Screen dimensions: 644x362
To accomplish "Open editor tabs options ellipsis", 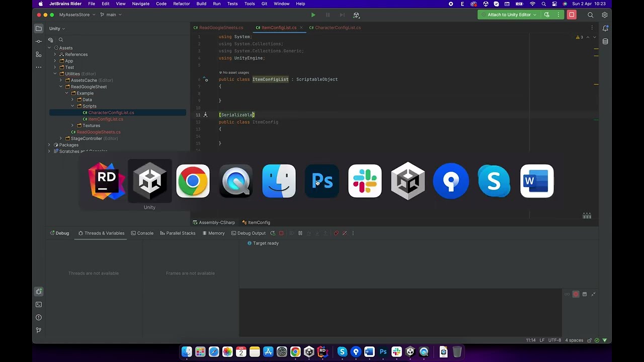I will pos(592,28).
